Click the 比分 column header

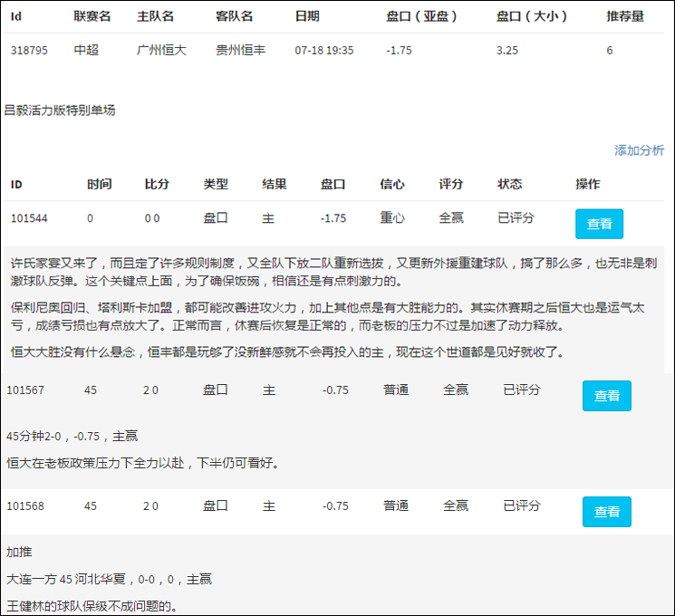click(x=157, y=184)
